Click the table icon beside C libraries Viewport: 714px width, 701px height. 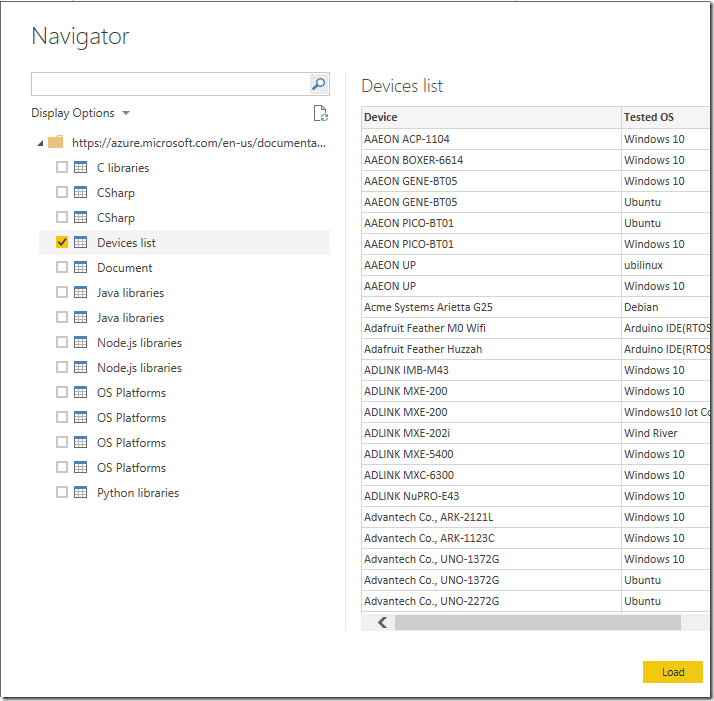click(x=81, y=167)
